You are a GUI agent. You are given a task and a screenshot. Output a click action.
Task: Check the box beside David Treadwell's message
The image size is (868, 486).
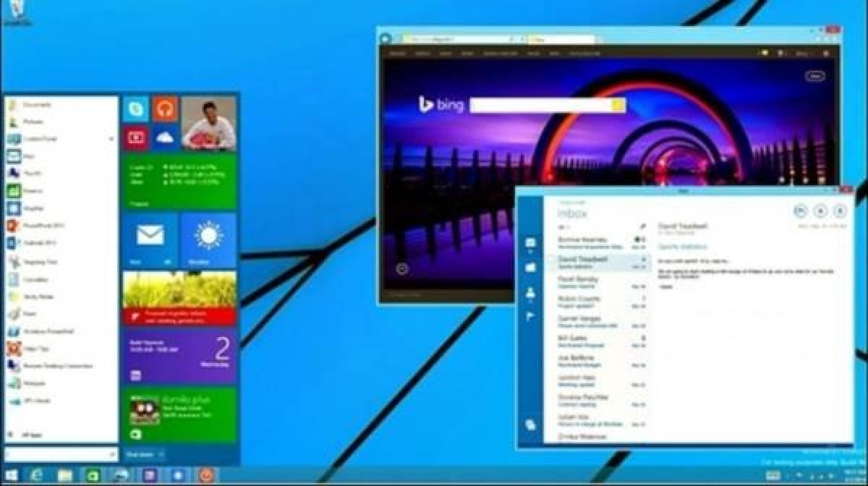(x=552, y=258)
